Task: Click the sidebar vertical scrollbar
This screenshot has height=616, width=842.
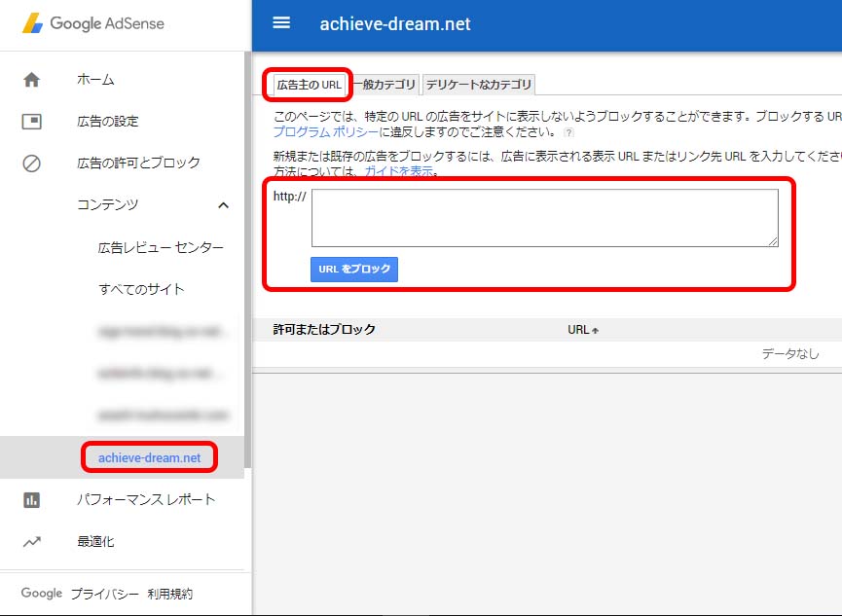Action: (x=247, y=260)
